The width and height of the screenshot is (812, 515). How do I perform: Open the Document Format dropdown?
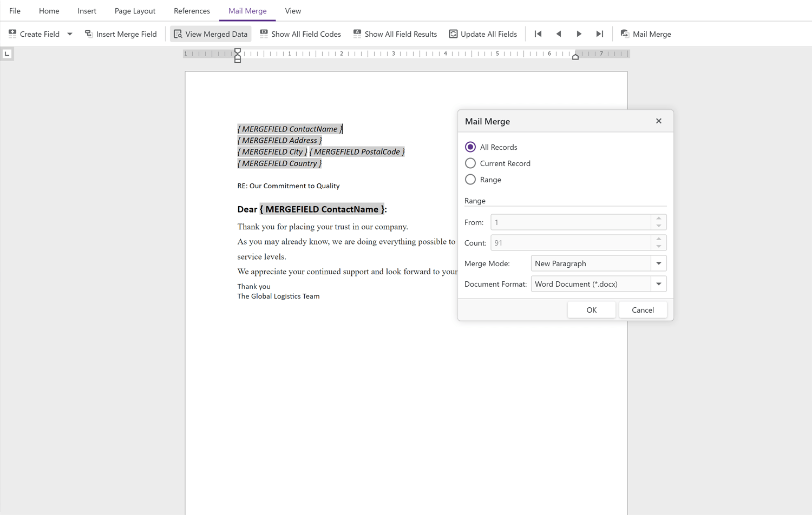tap(658, 283)
